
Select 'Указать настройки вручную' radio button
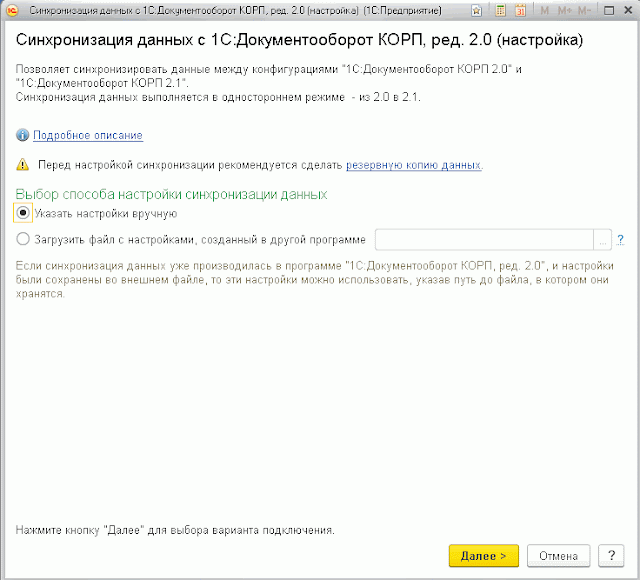(x=23, y=213)
